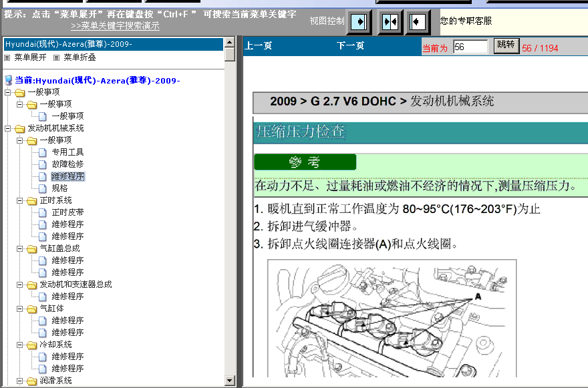588x388 pixels.
Task: Collapse 一般事项 subfolder under 发动机机械系统
Action: tap(19, 141)
